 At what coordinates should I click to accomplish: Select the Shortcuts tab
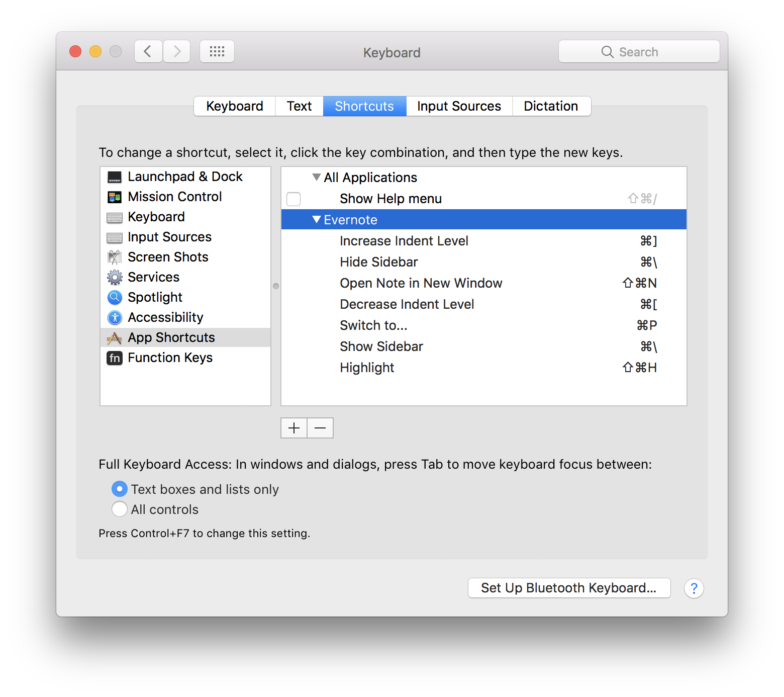coord(365,106)
